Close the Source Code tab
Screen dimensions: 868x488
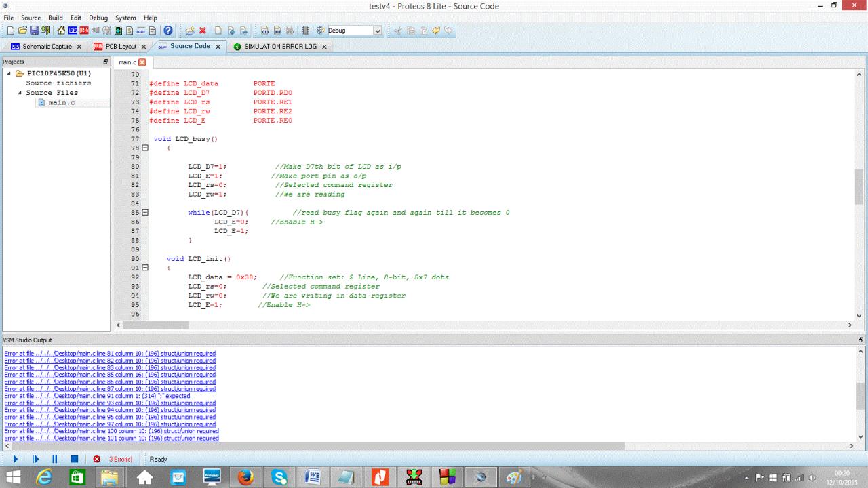tap(218, 47)
